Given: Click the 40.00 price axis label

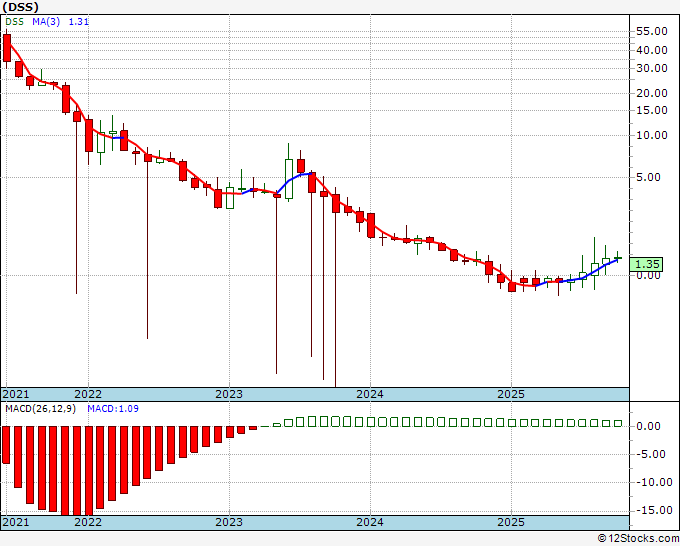Looking at the screenshot, I should (651, 50).
